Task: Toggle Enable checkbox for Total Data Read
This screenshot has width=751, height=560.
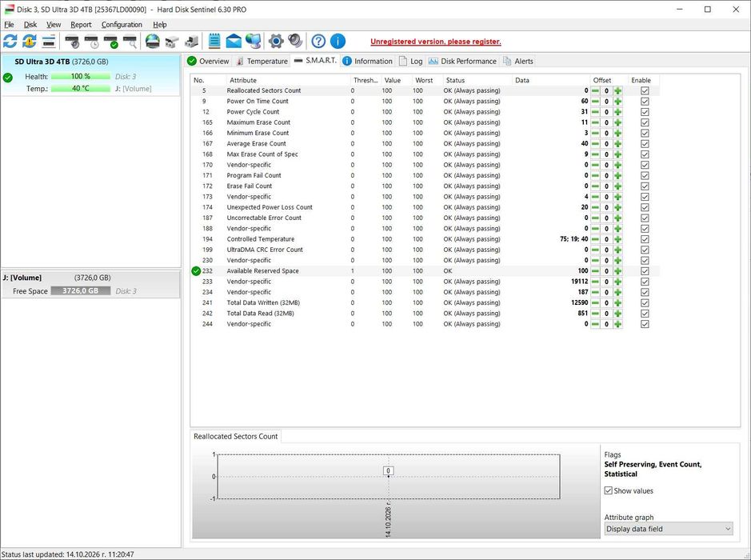Action: click(645, 314)
